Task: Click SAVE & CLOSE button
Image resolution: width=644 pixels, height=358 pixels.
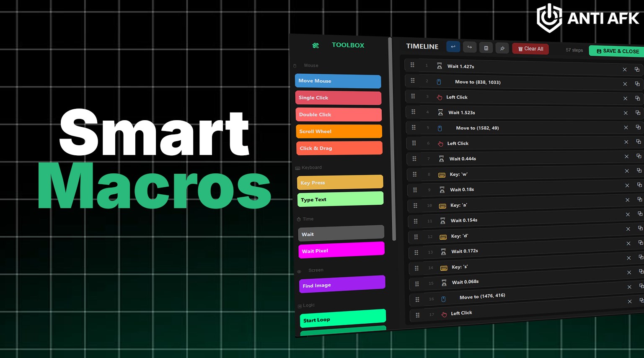Action: pyautogui.click(x=617, y=51)
